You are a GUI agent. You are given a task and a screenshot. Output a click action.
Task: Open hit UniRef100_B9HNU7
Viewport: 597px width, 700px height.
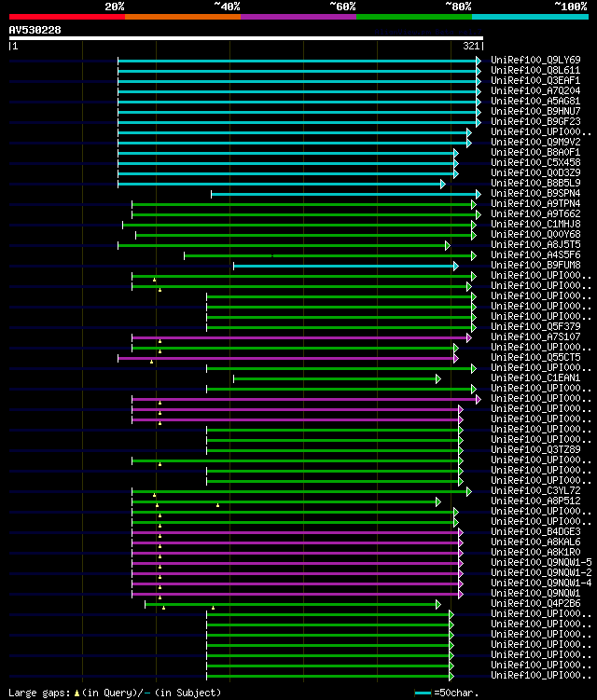pos(535,111)
